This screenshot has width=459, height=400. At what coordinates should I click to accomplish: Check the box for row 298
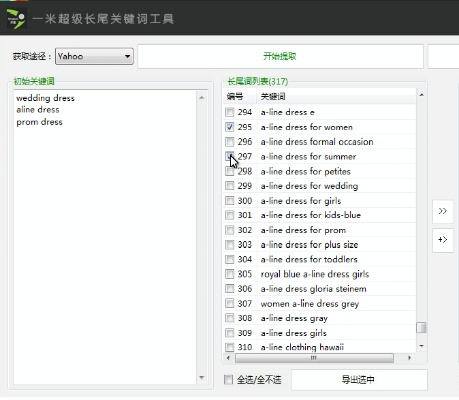(230, 171)
